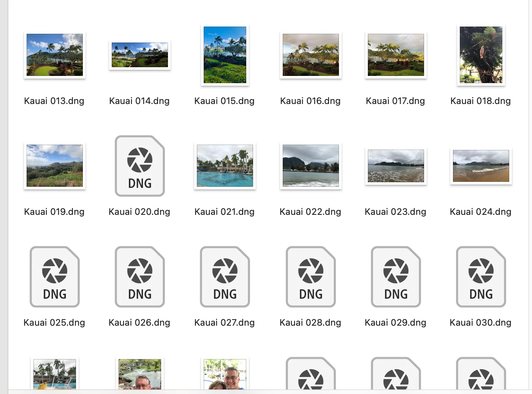Select man selfie thumbnail below Kauai 026.dng
Screen dimensions: 532x394
[x=140, y=374]
